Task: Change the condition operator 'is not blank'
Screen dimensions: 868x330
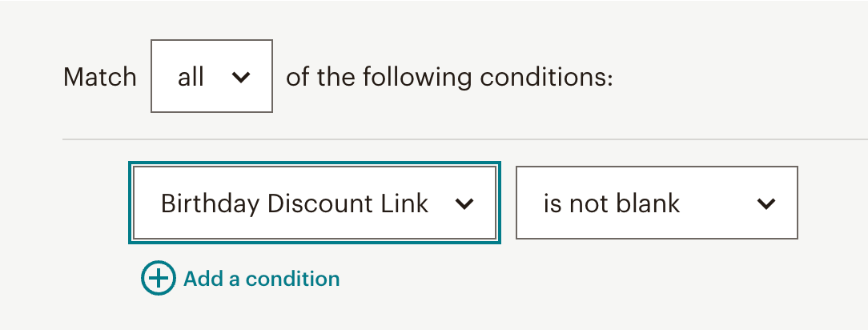Action: click(657, 203)
